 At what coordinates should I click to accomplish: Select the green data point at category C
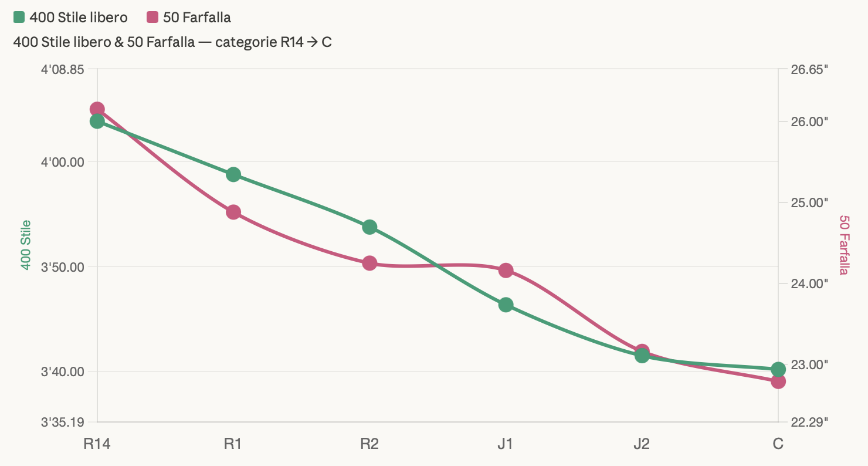(x=778, y=369)
